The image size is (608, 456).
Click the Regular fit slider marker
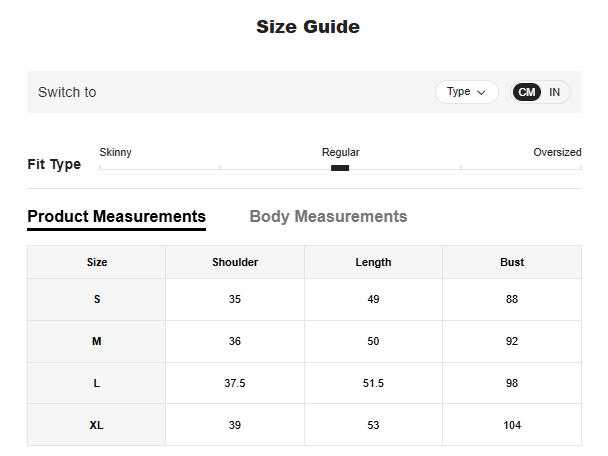coord(340,168)
